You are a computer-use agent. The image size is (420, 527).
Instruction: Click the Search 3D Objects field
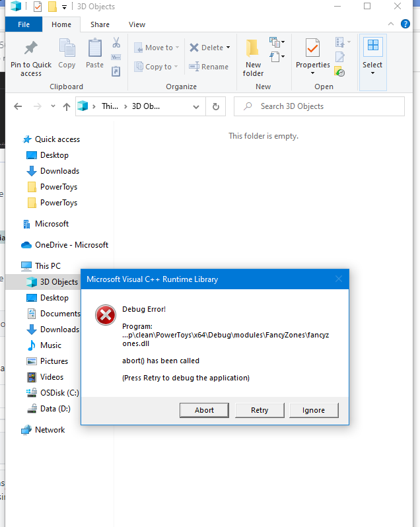(x=319, y=106)
